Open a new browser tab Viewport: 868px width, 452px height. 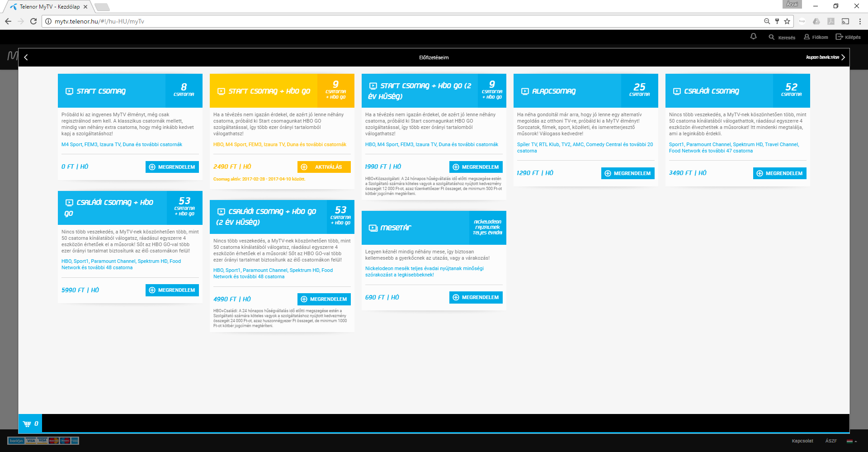pos(102,7)
